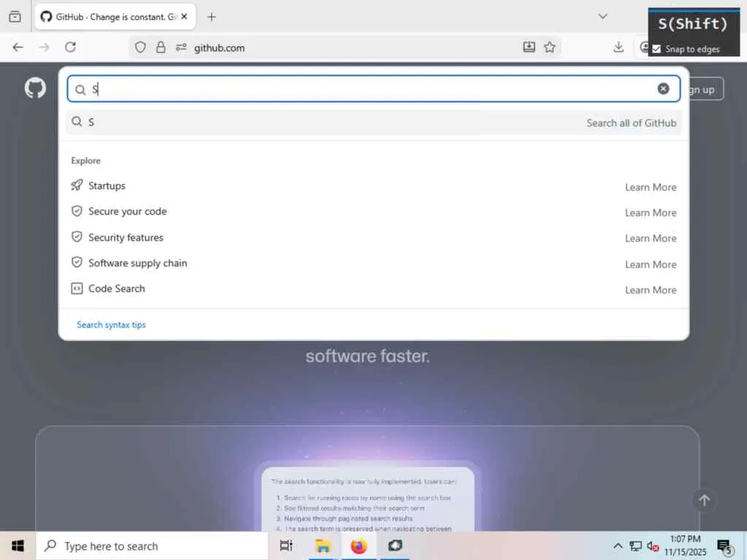Go back with the browser back arrow
The height and width of the screenshot is (560, 747).
coord(18,47)
